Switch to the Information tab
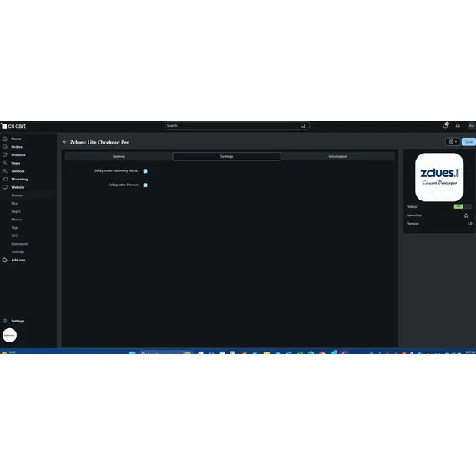 (337, 156)
